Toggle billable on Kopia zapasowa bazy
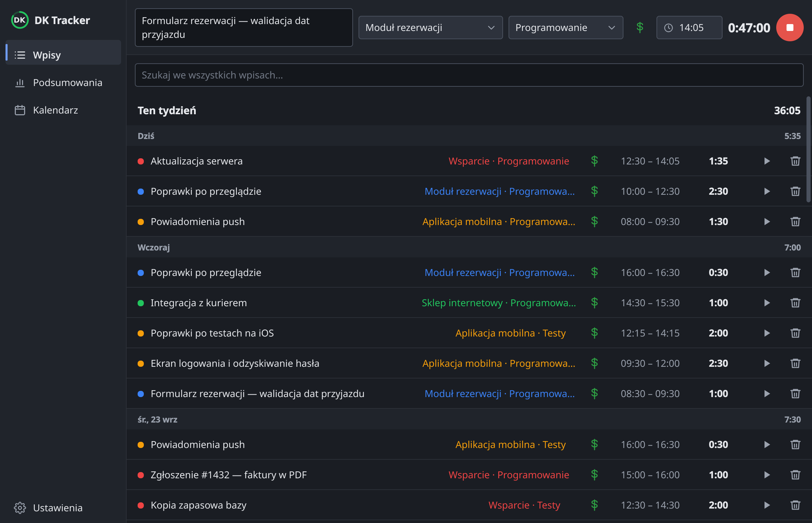Image resolution: width=812 pixels, height=523 pixels. coord(594,505)
